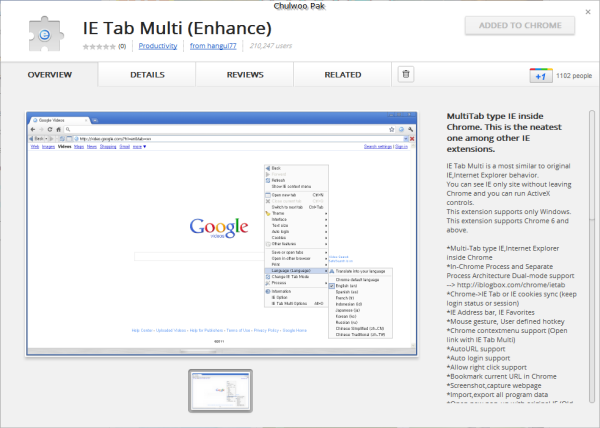
Task: Click the '*Auto login support' line
Action: point(478,358)
